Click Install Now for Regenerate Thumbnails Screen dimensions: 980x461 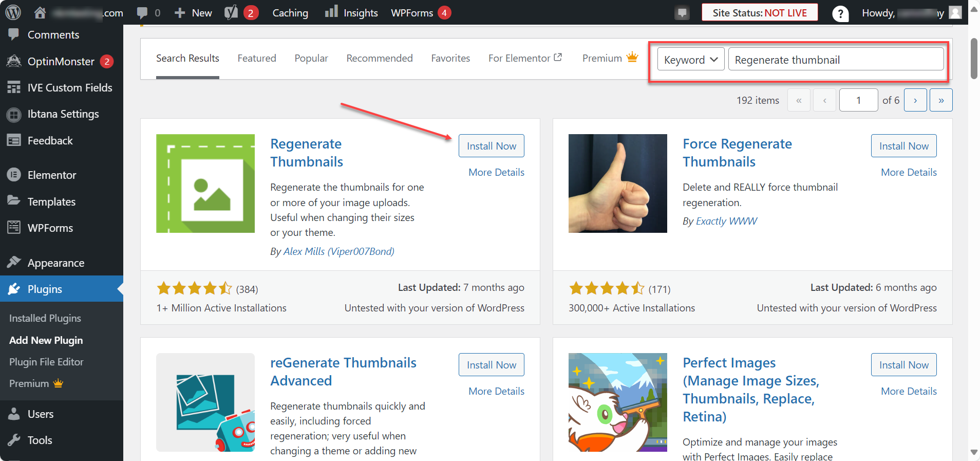click(492, 146)
